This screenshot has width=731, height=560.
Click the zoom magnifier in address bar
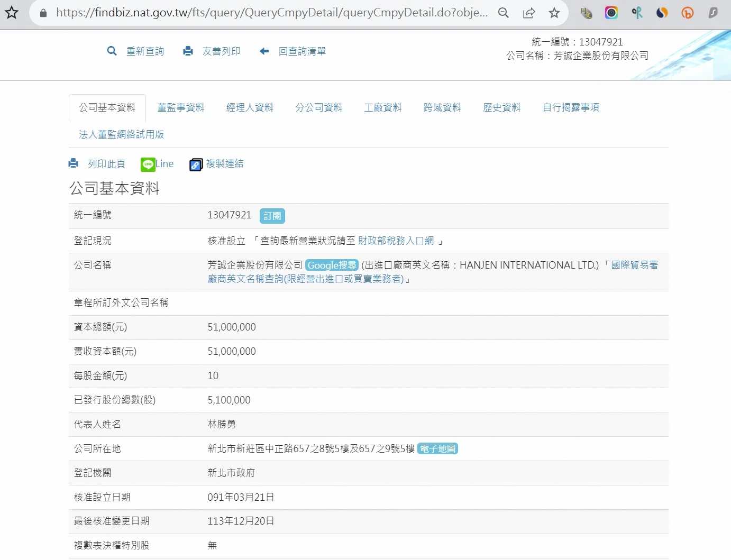tap(503, 13)
